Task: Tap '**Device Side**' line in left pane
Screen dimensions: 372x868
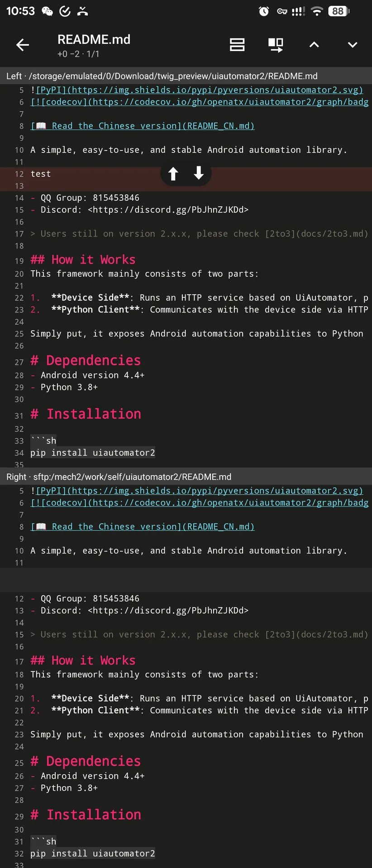Action: point(200,298)
